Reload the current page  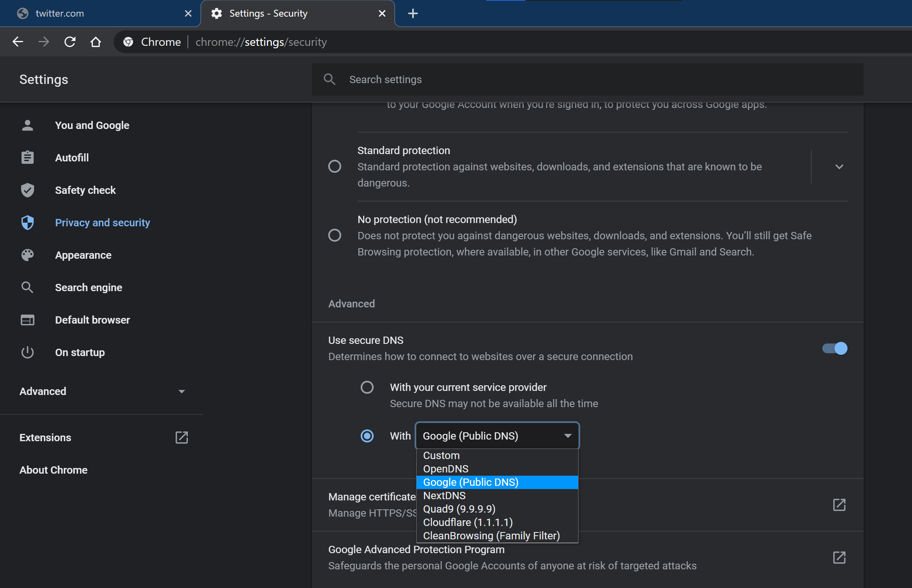pyautogui.click(x=70, y=42)
